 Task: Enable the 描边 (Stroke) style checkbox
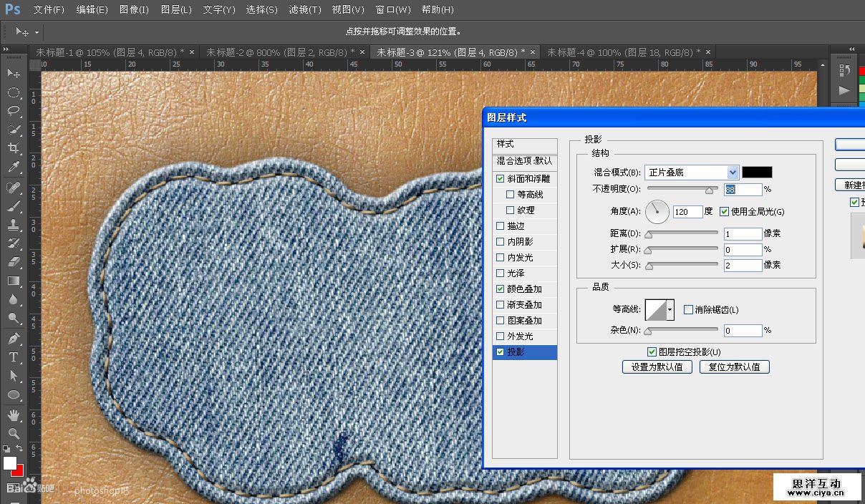click(x=500, y=226)
